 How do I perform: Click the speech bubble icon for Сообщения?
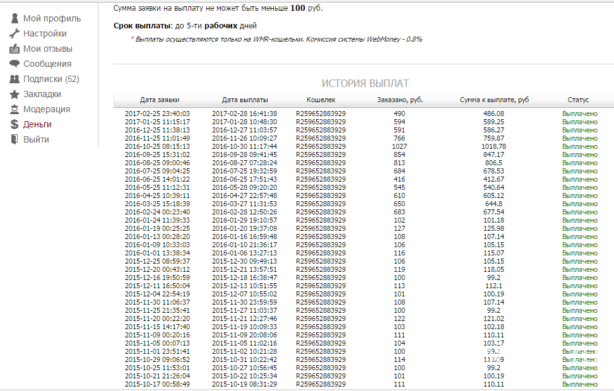(x=14, y=63)
